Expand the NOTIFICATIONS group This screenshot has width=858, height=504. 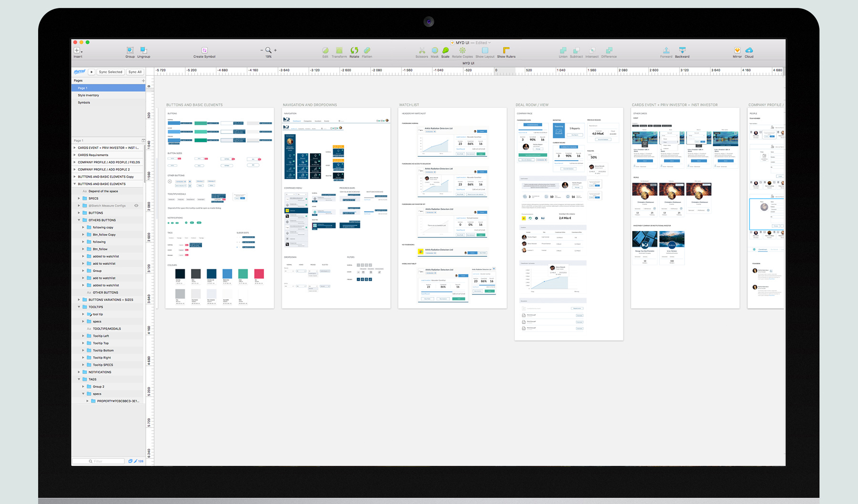pos(79,372)
